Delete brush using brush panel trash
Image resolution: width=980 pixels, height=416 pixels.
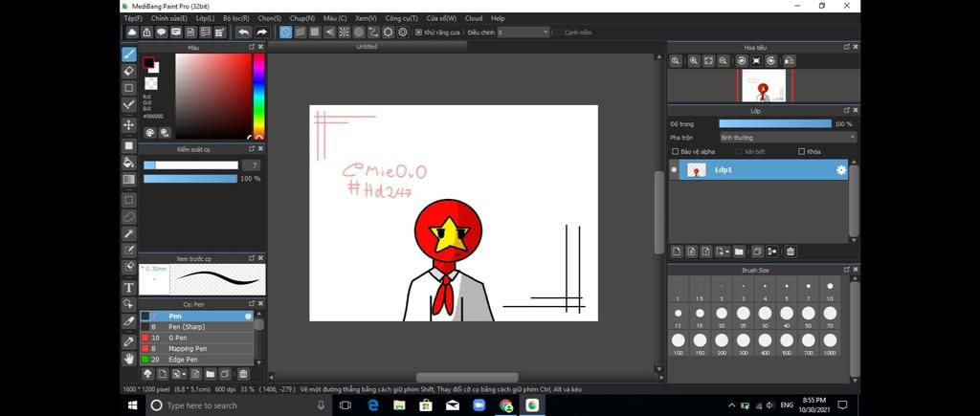[244, 374]
